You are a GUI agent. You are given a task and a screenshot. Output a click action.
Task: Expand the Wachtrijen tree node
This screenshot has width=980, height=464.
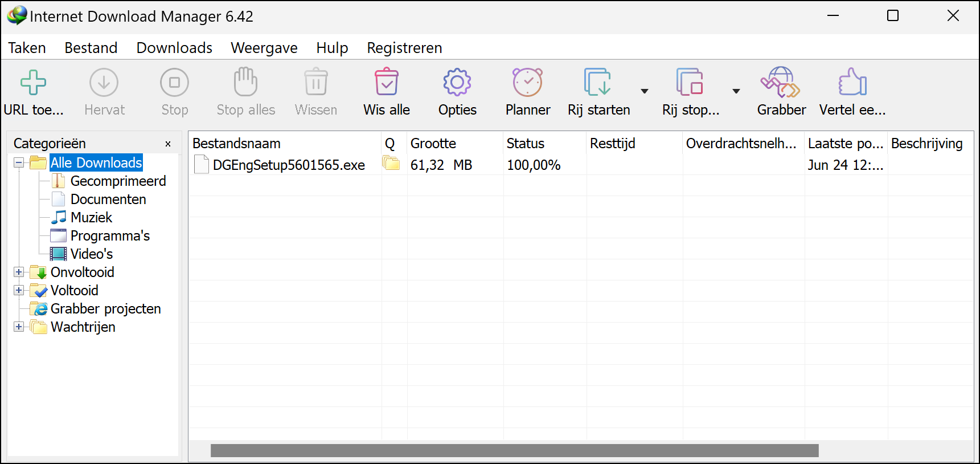19,327
